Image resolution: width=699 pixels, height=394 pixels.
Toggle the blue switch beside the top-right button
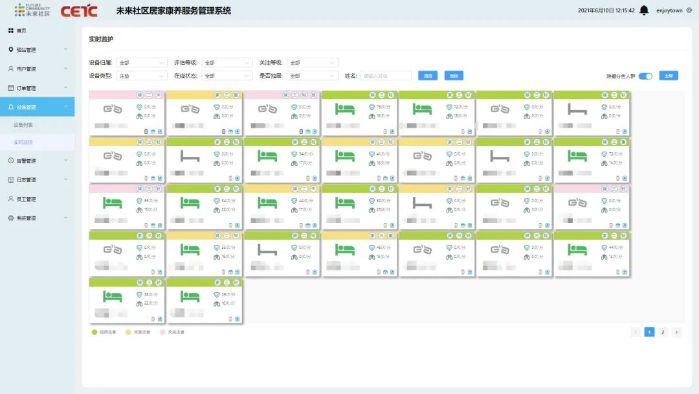coord(645,76)
